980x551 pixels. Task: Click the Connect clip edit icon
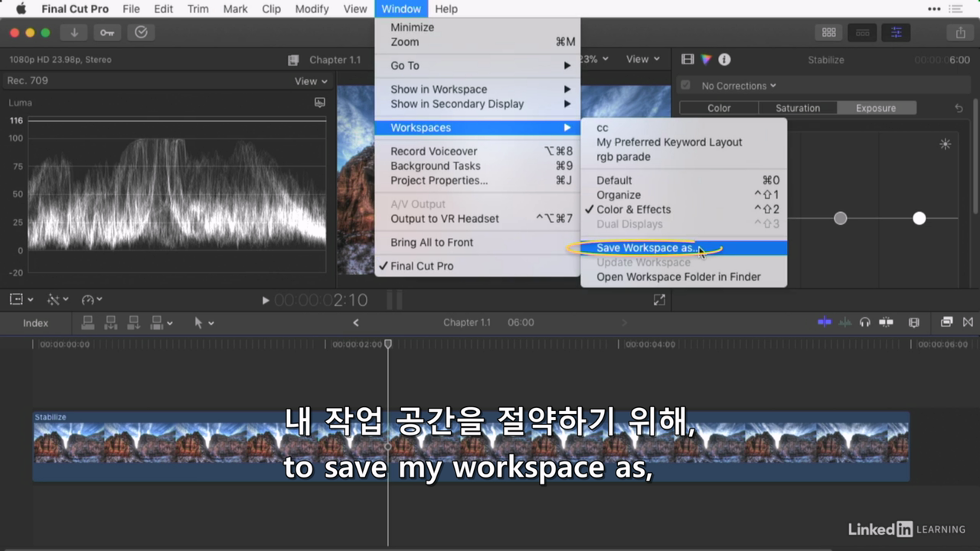(x=88, y=323)
